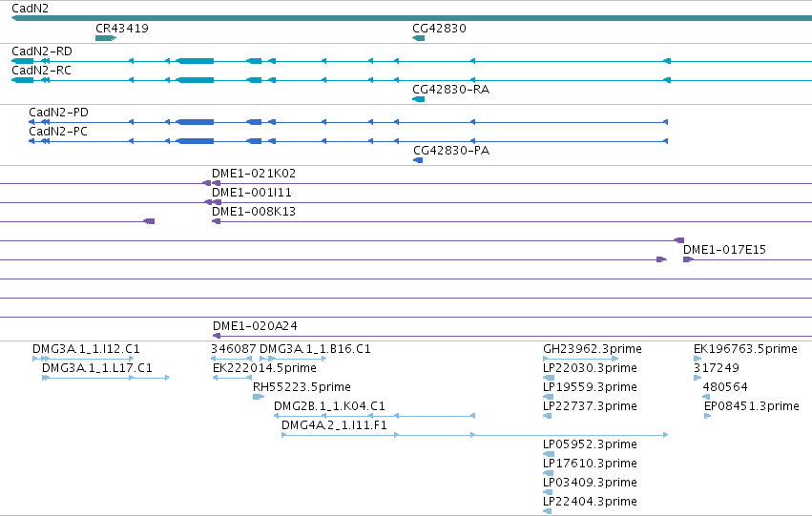The width and height of the screenshot is (812, 516).
Task: Select the DME1-021K02 feature label
Action: coord(254,173)
